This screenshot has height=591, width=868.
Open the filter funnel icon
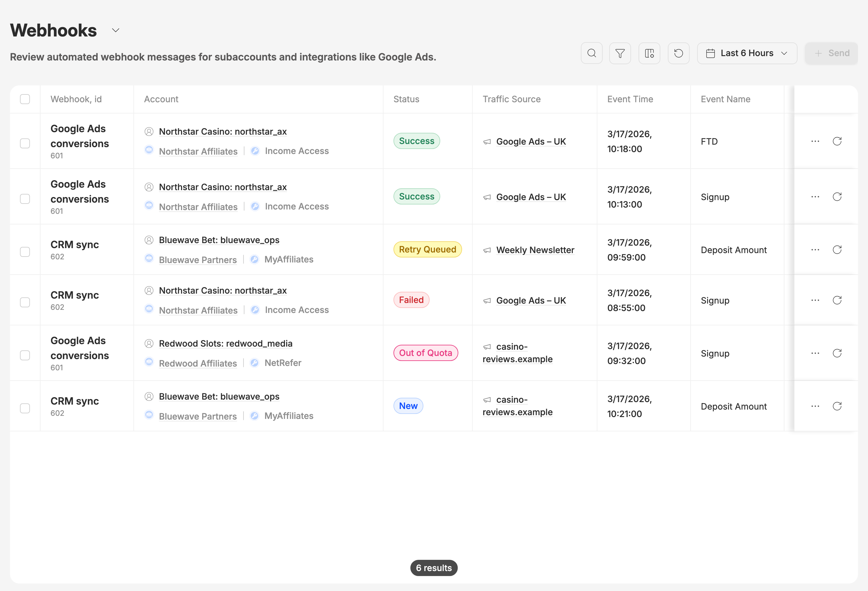620,53
